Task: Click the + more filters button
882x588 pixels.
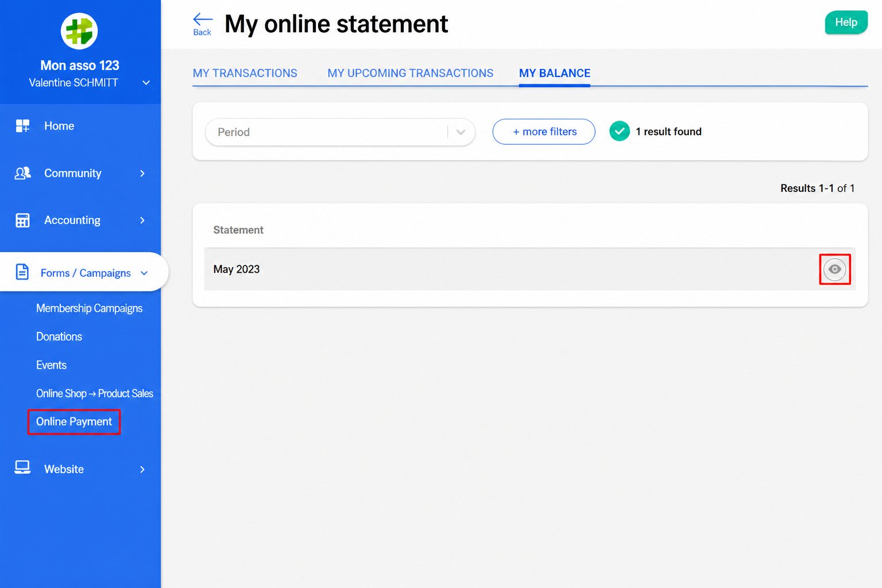Action: (x=544, y=131)
